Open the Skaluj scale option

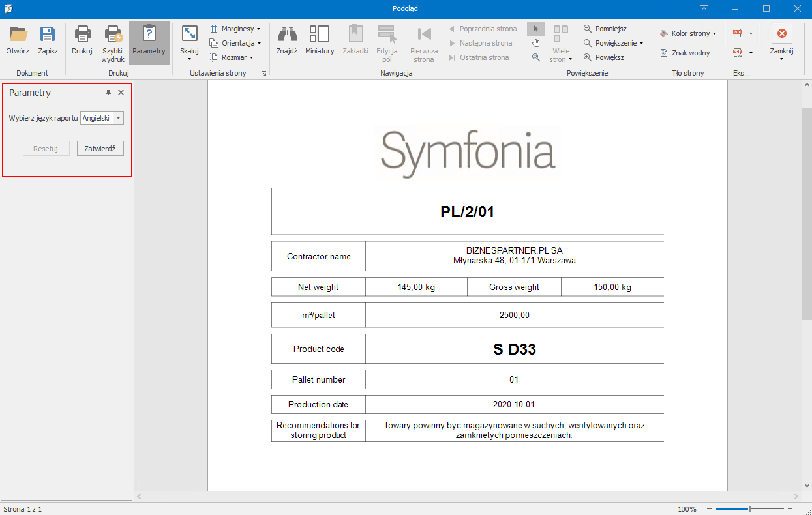(x=189, y=42)
